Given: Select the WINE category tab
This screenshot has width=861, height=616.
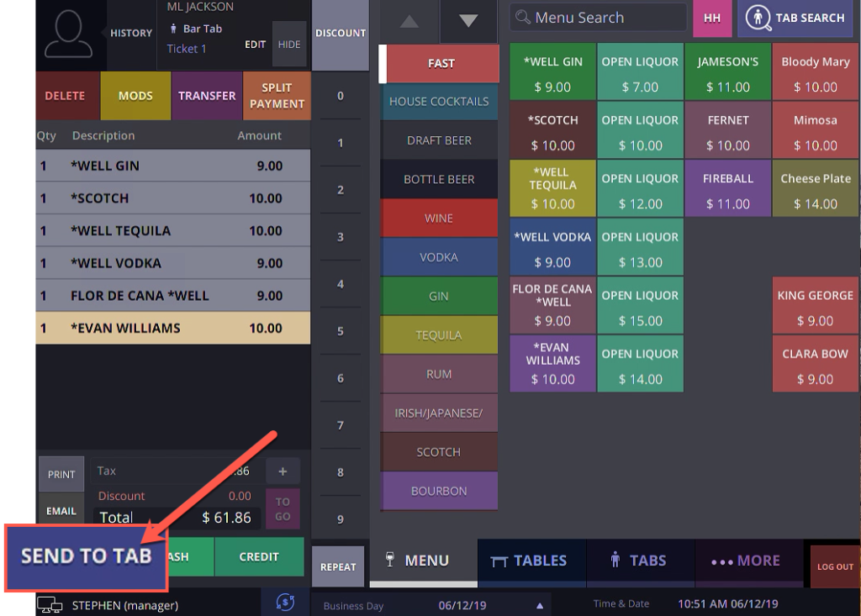Looking at the screenshot, I should pyautogui.click(x=438, y=218).
